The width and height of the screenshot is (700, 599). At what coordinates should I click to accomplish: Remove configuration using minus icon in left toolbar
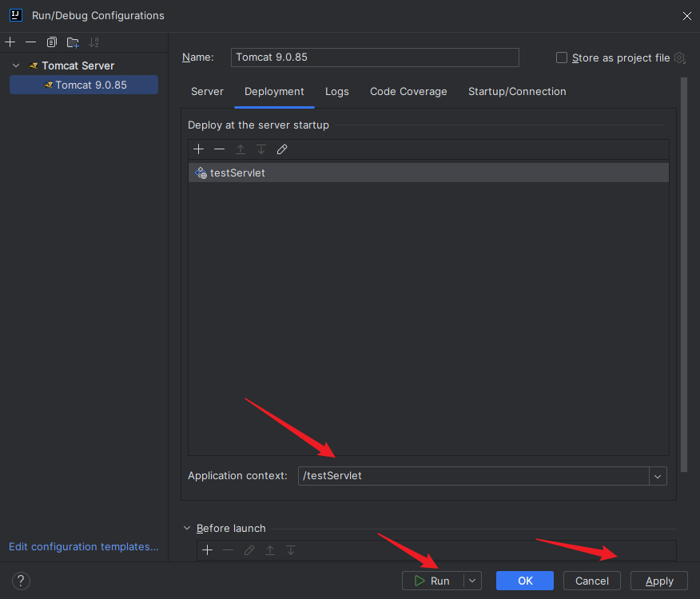click(31, 42)
